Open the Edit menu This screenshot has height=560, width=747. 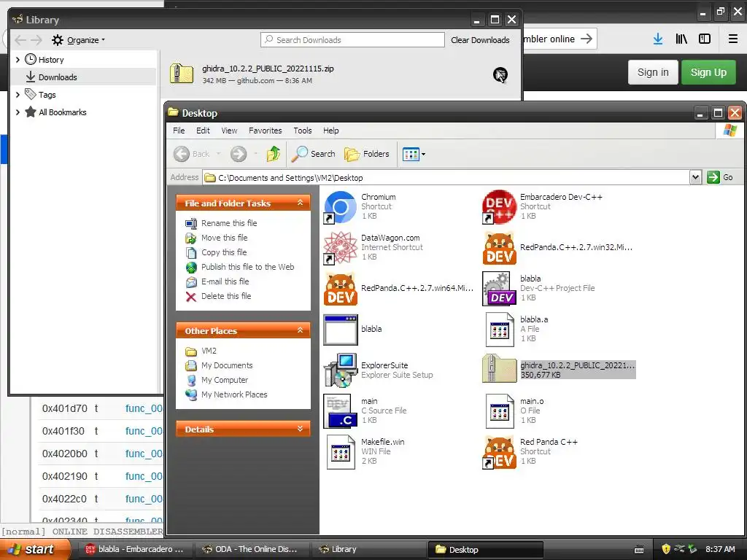coord(203,131)
